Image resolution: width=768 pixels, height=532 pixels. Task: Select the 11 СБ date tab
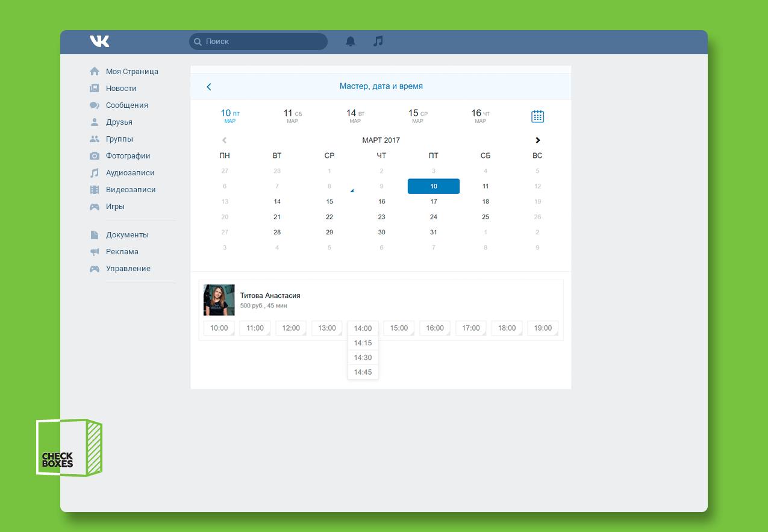[x=293, y=116]
